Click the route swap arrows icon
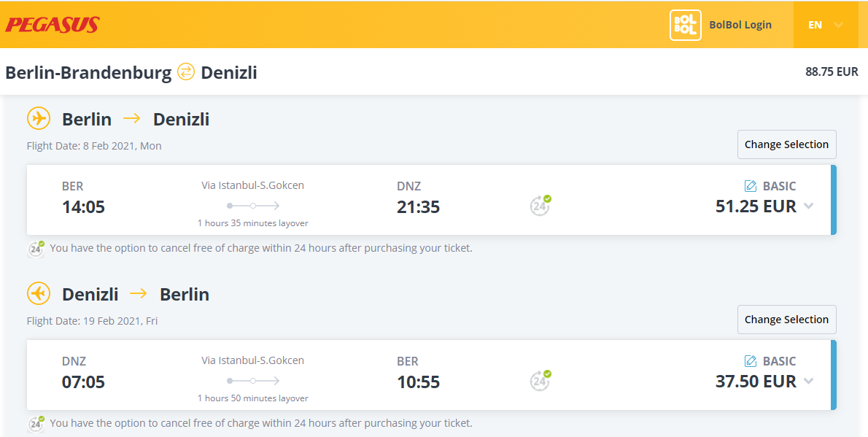Viewport: 868px width, 437px height. 186,72
